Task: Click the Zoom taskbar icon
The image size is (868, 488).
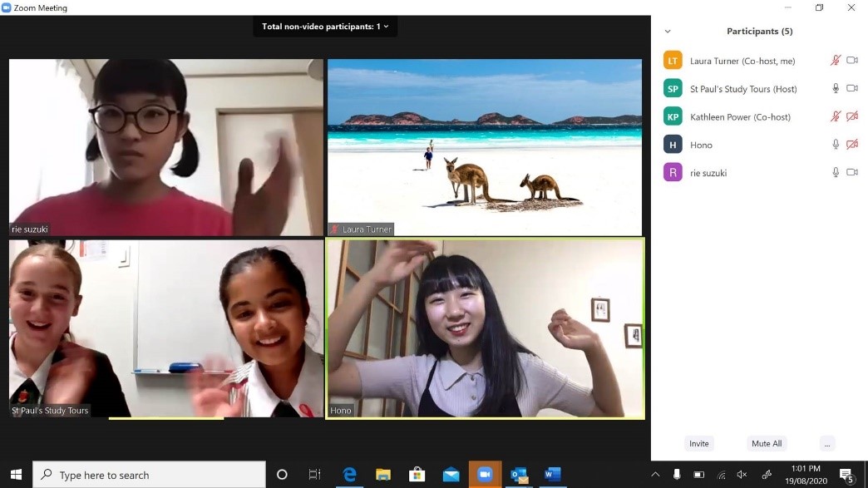Action: point(485,475)
